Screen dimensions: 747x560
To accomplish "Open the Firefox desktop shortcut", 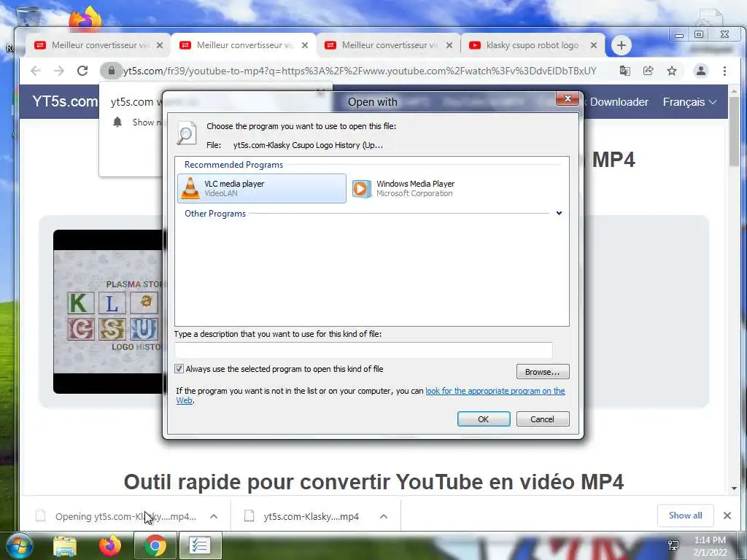I will pos(86,18).
